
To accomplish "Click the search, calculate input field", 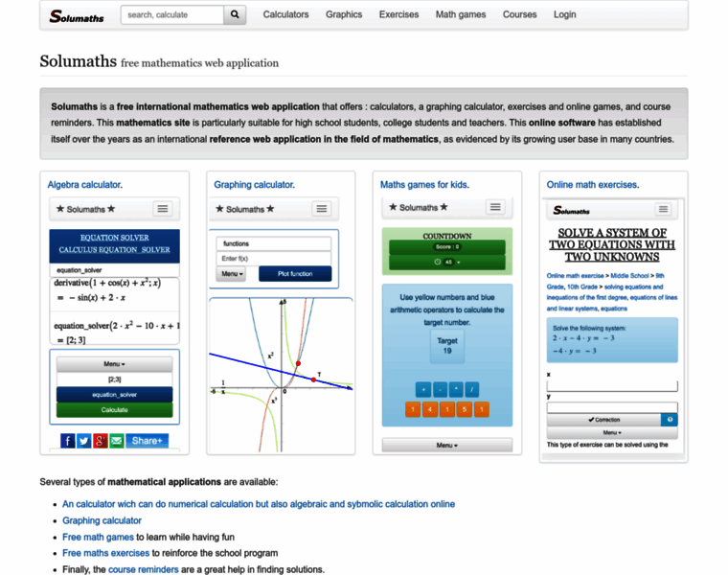I will tap(172, 15).
